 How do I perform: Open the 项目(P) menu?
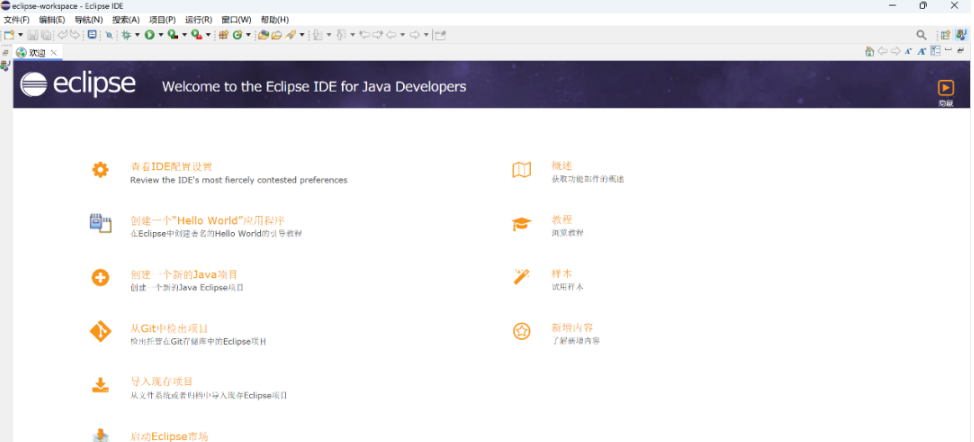162,20
